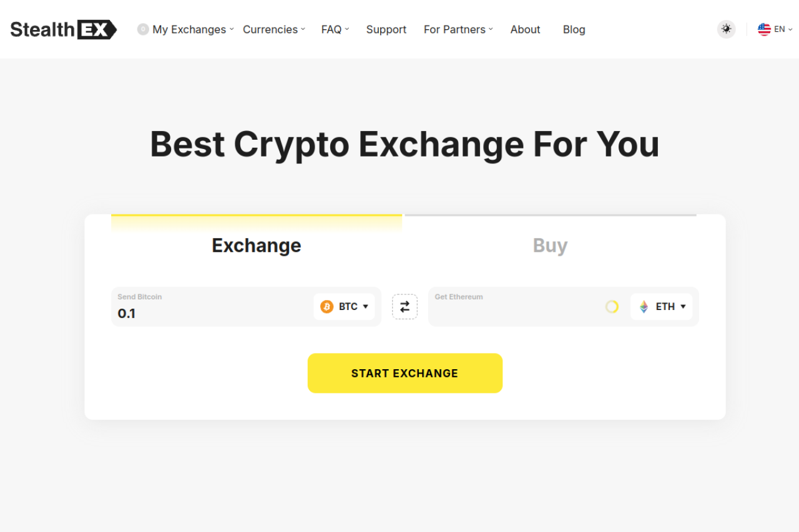Open the Support link
The width and height of the screenshot is (799, 532).
[386, 29]
